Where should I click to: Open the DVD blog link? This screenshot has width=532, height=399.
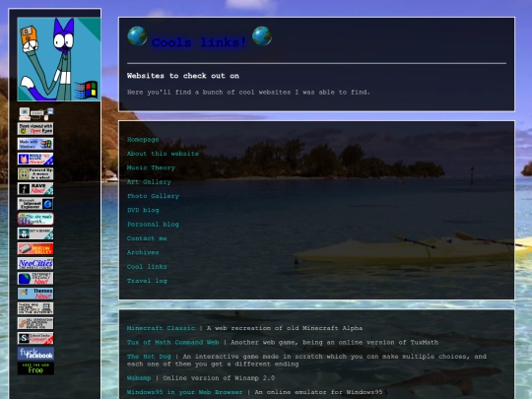pos(143,211)
